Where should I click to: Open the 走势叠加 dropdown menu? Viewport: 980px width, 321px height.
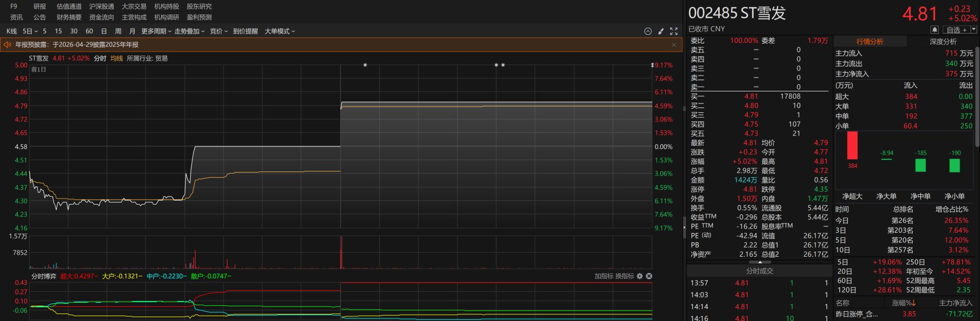[189, 31]
